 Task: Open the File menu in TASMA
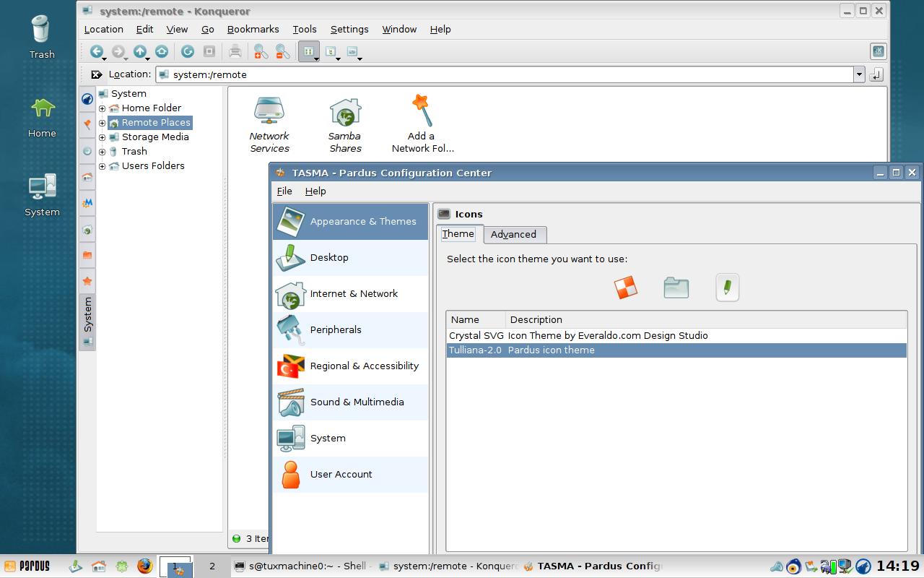pyautogui.click(x=284, y=191)
